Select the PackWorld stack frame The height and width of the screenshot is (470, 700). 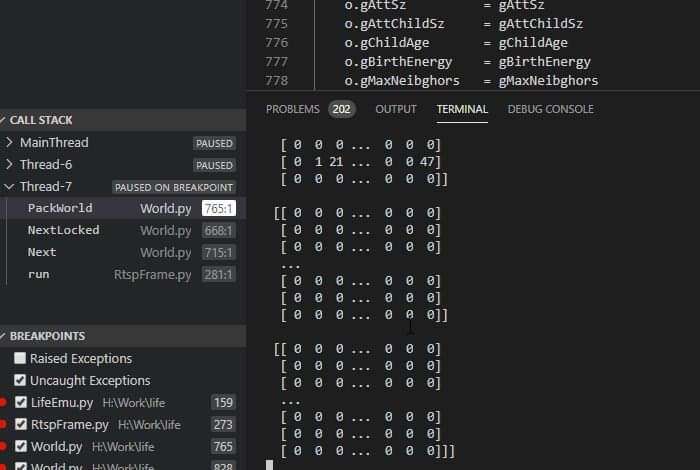point(60,209)
